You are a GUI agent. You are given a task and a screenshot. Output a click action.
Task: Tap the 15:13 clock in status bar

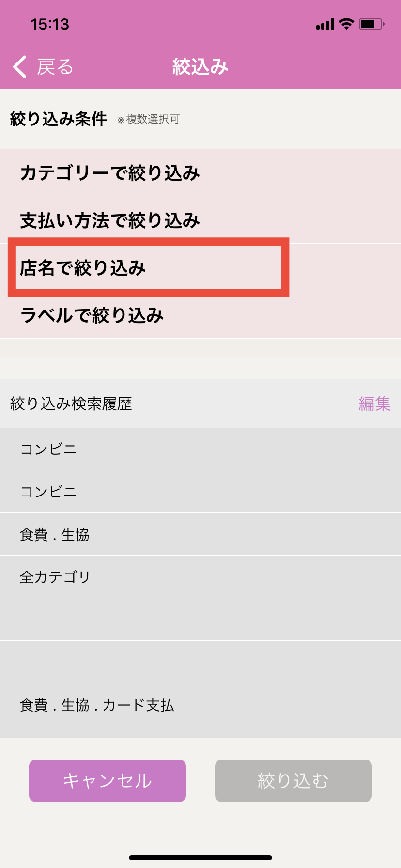pos(50,24)
